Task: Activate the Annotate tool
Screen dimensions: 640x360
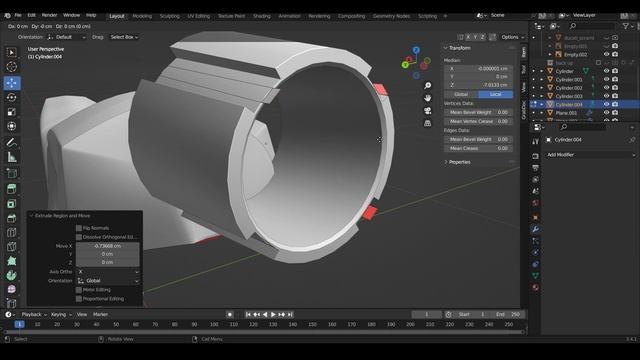Action: tap(11, 142)
